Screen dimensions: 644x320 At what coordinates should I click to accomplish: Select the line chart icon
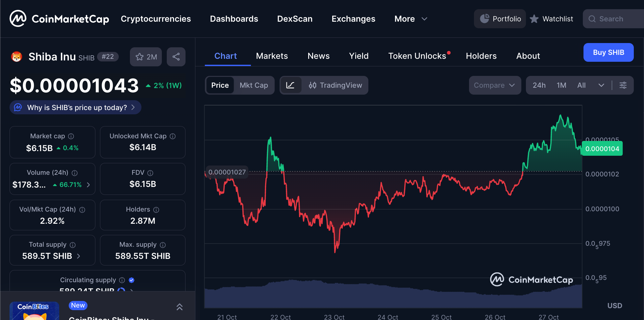click(290, 85)
